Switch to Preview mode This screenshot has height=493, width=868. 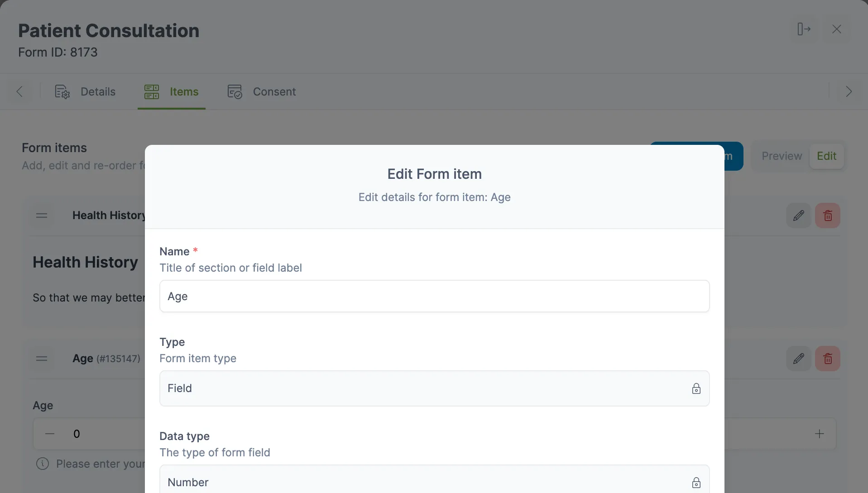tap(782, 156)
